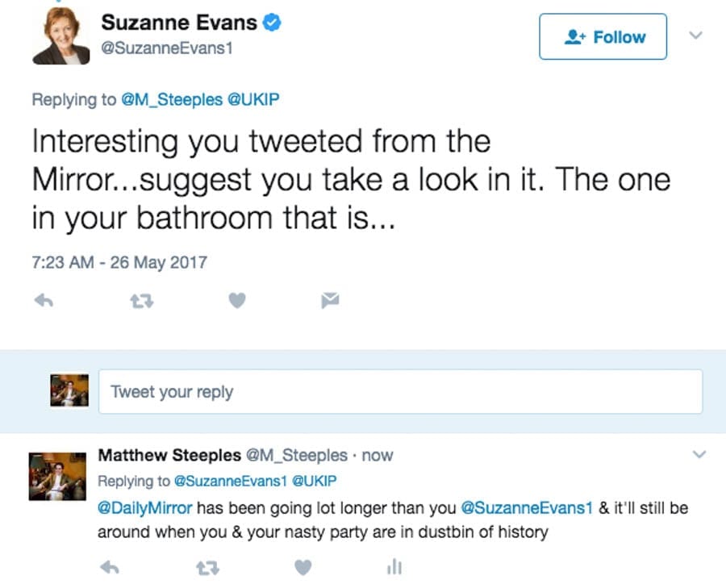This screenshot has height=588, width=726.
Task: Send main tweet via direct message
Action: pyautogui.click(x=330, y=301)
